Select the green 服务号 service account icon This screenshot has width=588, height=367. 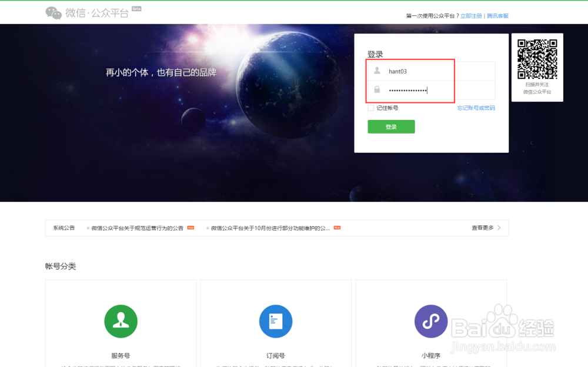point(121,321)
